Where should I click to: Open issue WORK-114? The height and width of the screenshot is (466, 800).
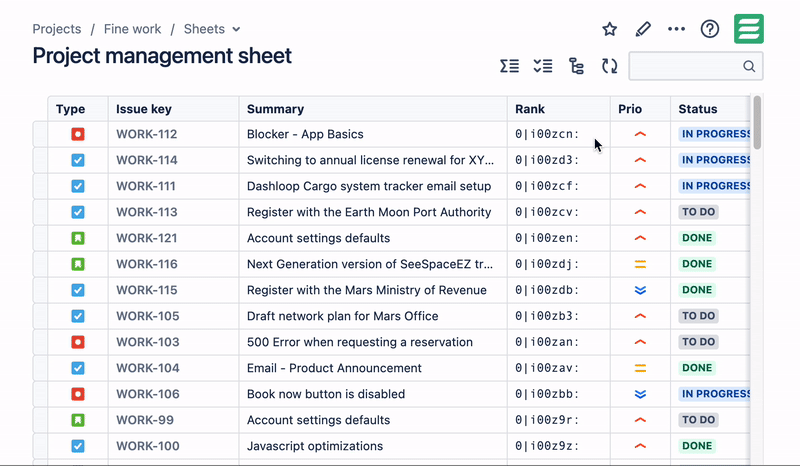146,160
